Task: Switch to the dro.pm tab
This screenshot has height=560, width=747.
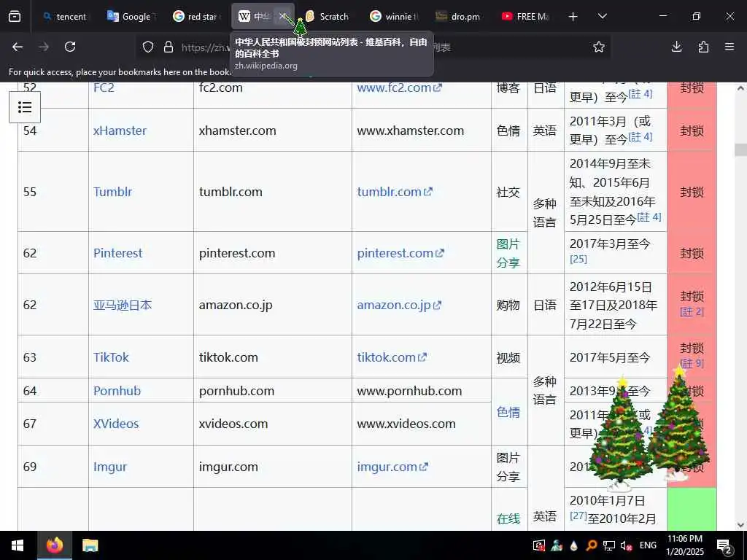Action: (458, 17)
